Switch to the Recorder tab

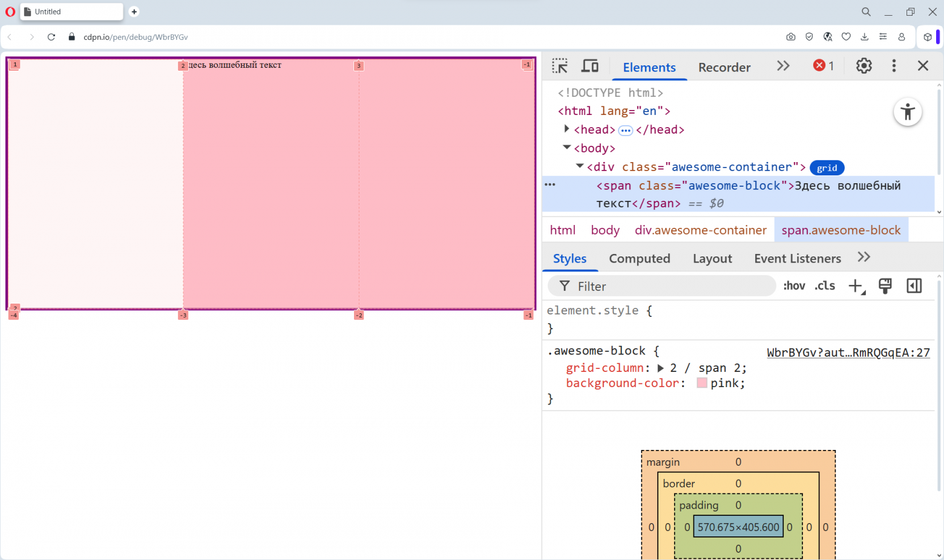tap(724, 67)
